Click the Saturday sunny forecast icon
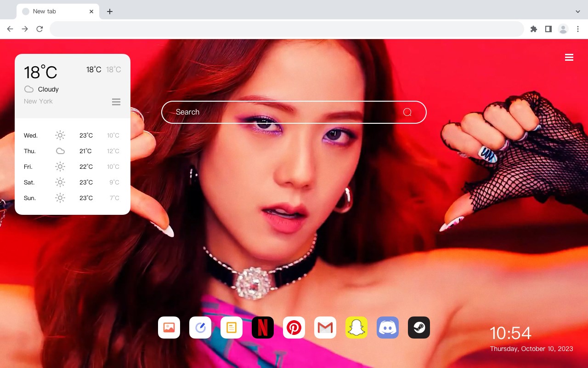Image resolution: width=588 pixels, height=368 pixels. click(60, 182)
